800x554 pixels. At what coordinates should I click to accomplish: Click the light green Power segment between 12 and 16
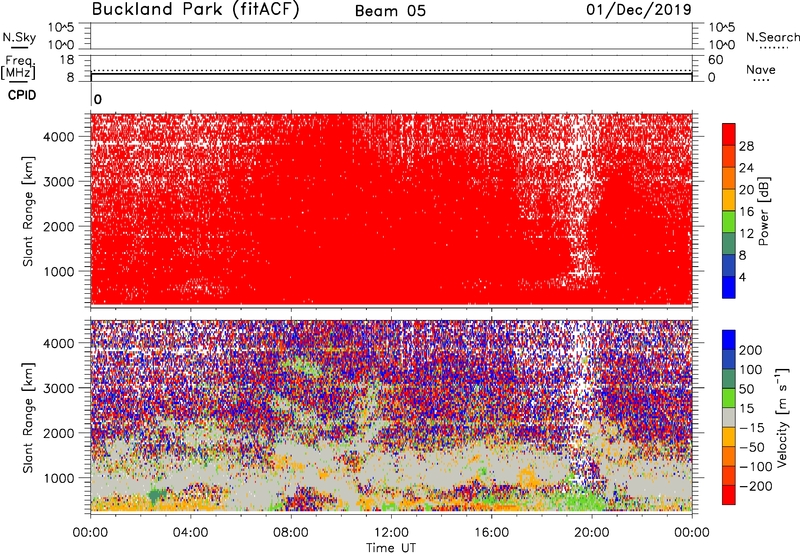(x=729, y=222)
